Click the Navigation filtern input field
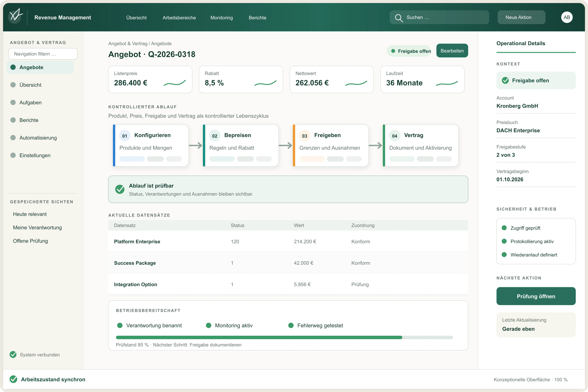Viewport: 588px width, 392px height. click(x=43, y=54)
